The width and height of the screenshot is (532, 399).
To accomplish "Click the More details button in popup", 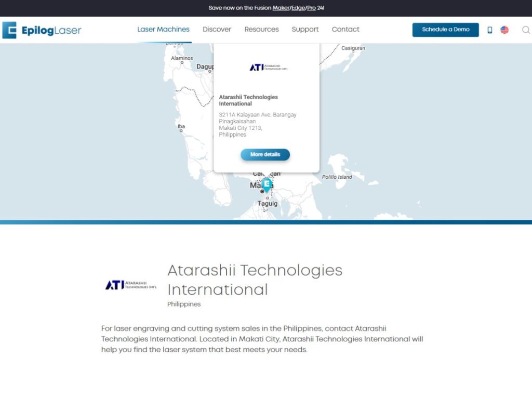I will (x=265, y=154).
